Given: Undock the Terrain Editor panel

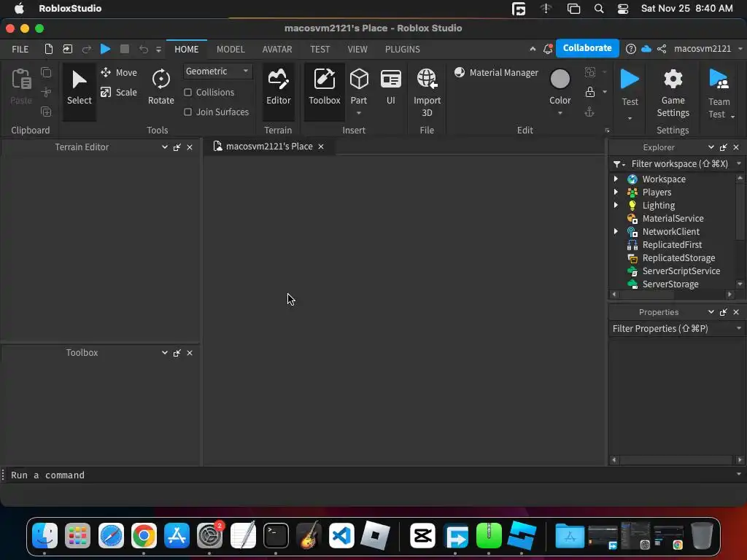Looking at the screenshot, I should pyautogui.click(x=177, y=147).
